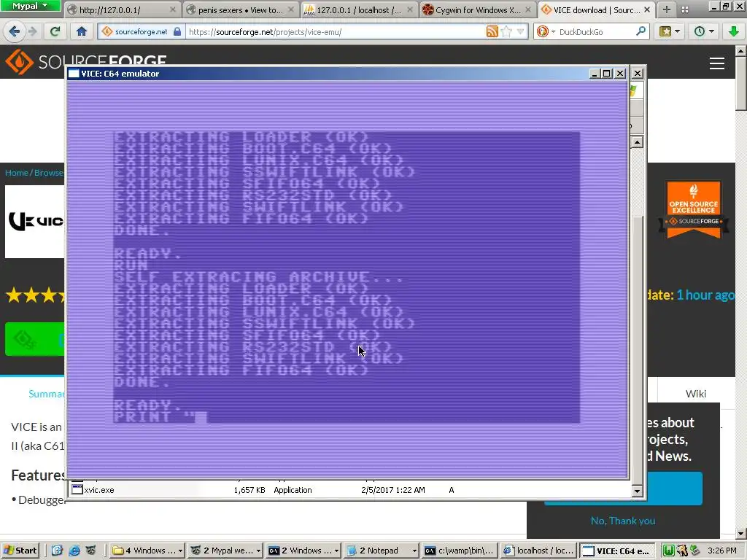Open the bookmarks menu button

[670, 32]
